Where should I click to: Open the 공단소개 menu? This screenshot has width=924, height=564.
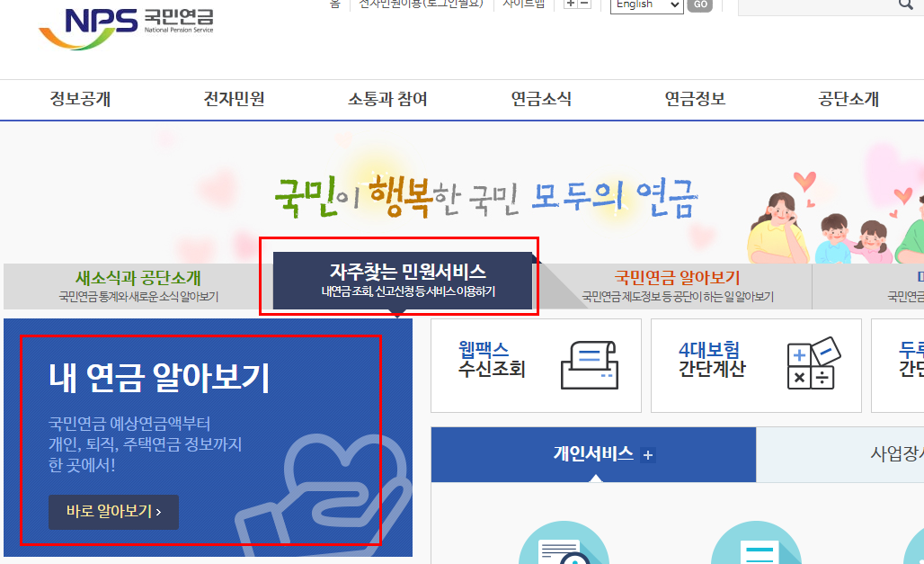click(x=848, y=99)
